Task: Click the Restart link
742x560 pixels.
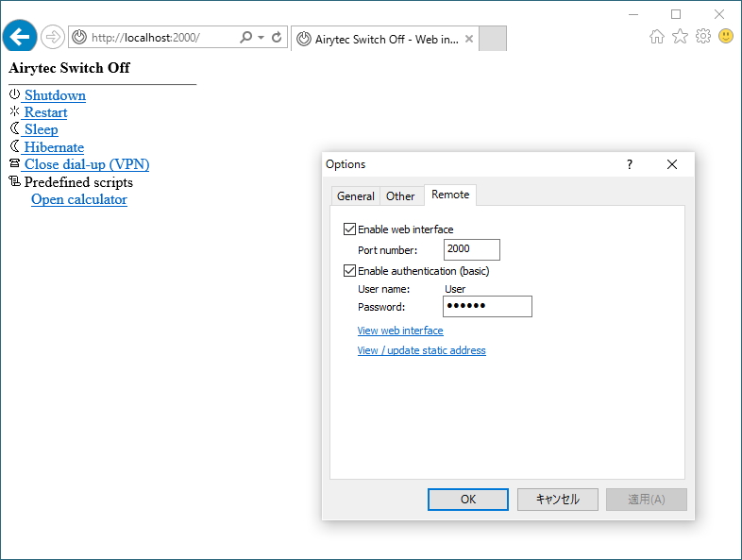Action: pyautogui.click(x=46, y=112)
